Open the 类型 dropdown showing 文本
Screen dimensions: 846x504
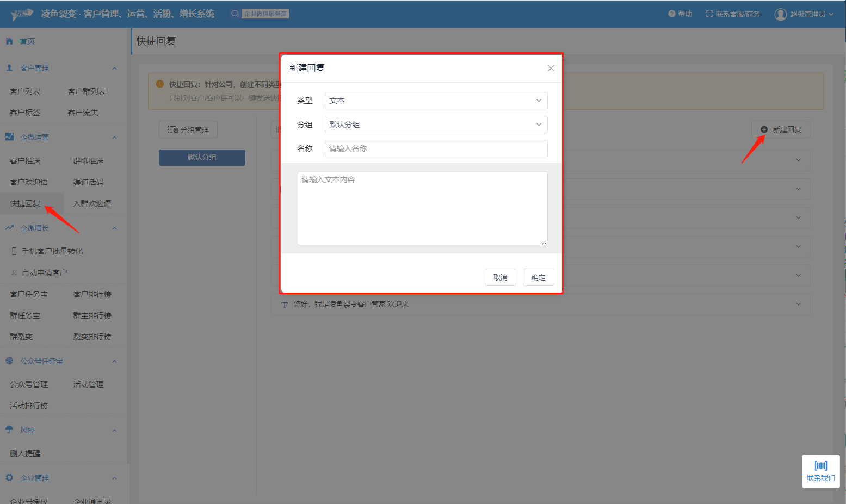(x=436, y=101)
